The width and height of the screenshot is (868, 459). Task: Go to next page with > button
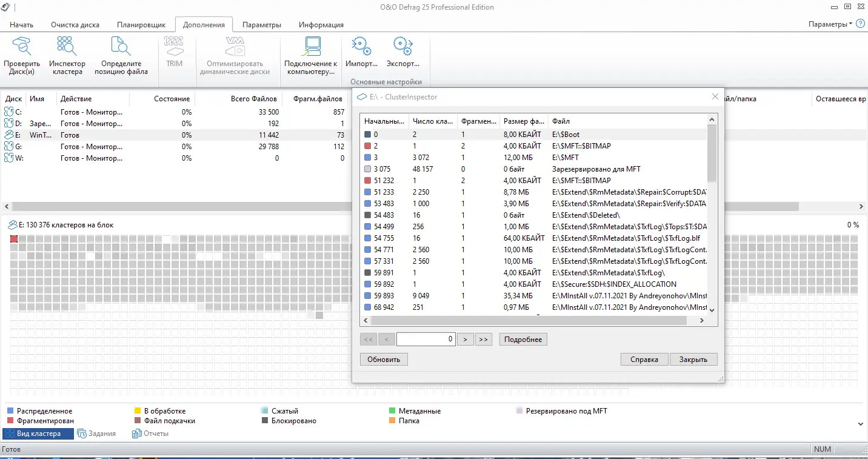(x=465, y=340)
